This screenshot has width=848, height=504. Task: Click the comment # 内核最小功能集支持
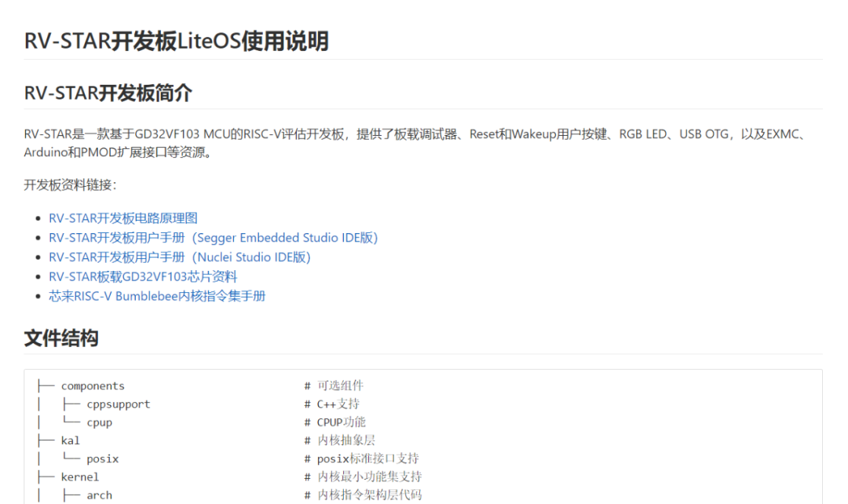pos(363,477)
